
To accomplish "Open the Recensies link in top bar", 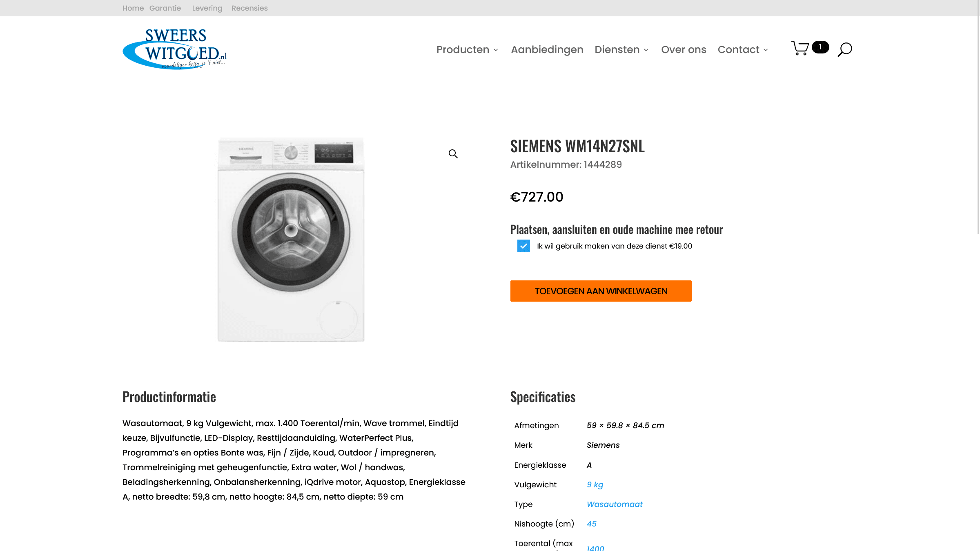I will point(249,8).
